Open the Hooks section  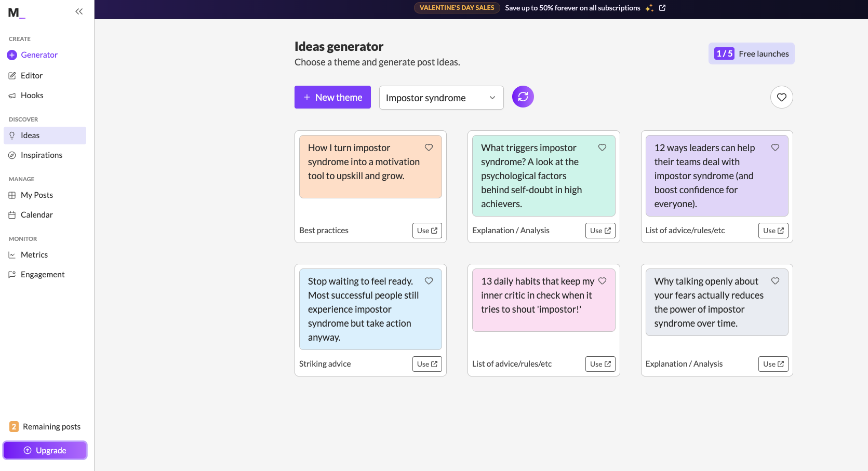pos(32,95)
